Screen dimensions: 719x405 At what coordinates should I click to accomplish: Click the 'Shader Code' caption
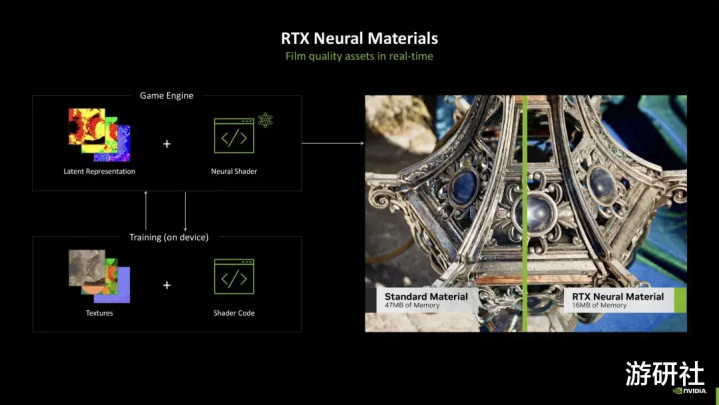tap(234, 313)
